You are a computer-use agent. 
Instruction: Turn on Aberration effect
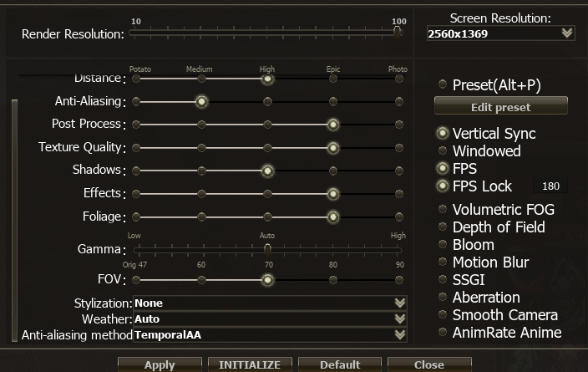(x=443, y=298)
